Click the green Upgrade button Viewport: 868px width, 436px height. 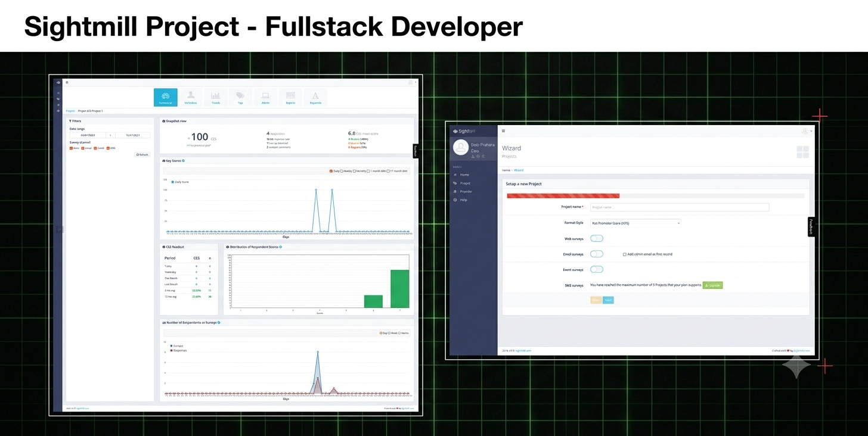pyautogui.click(x=712, y=285)
